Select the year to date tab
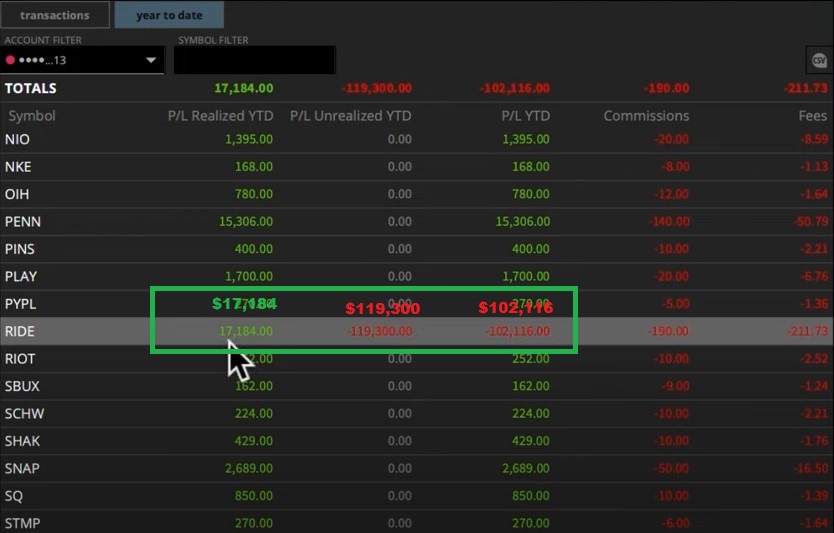Image resolution: width=834 pixels, height=533 pixels. [x=169, y=15]
